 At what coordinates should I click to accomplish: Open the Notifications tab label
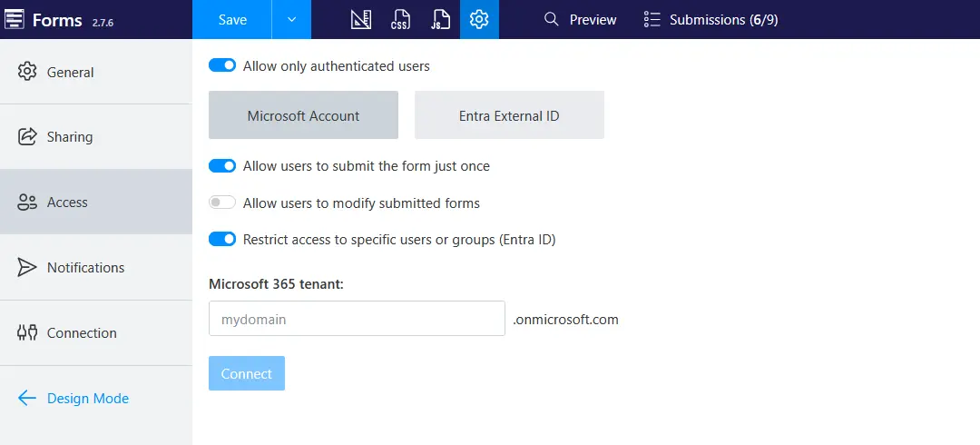click(86, 267)
